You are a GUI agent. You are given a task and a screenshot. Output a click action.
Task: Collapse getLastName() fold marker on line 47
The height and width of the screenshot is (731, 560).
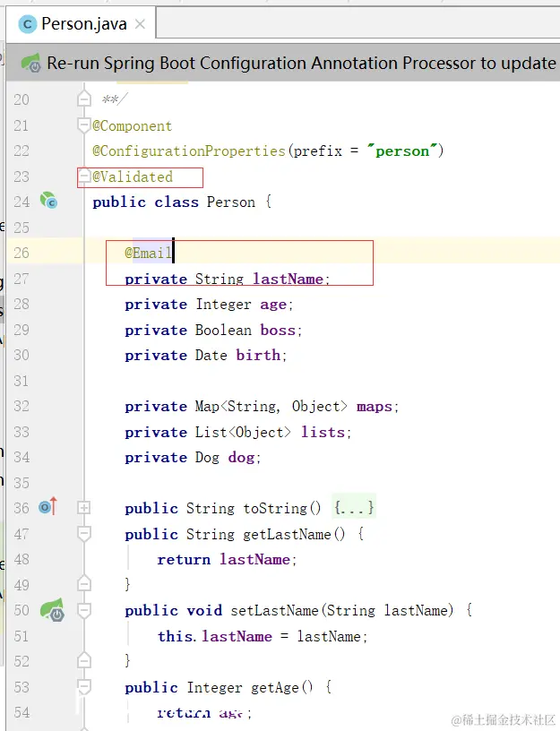[84, 533]
